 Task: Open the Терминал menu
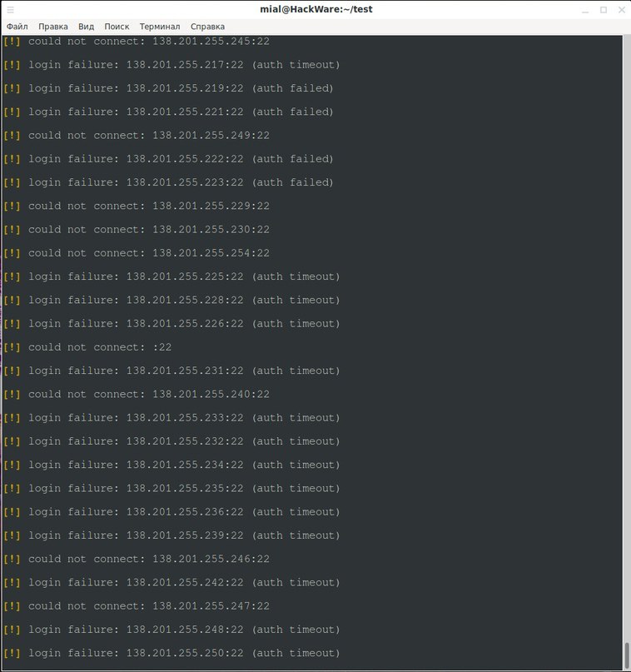click(x=160, y=27)
